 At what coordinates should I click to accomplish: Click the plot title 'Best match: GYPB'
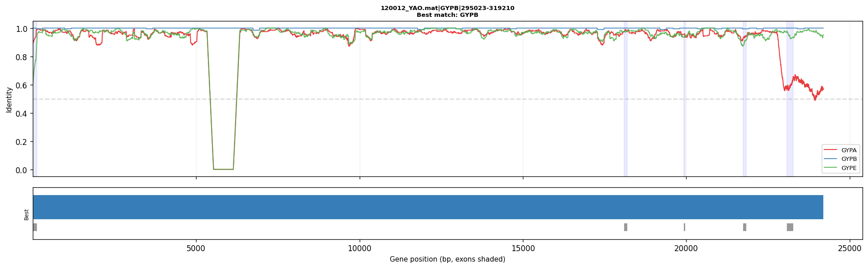447,15
